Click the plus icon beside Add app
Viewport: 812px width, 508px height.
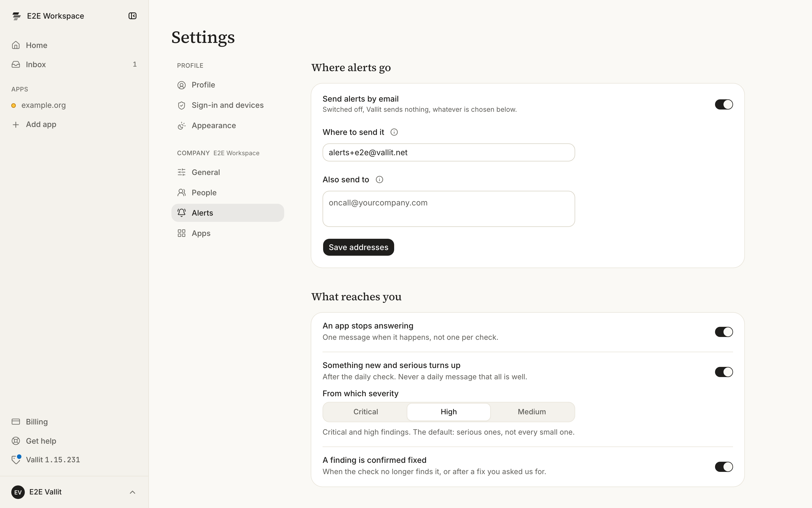[x=16, y=125]
